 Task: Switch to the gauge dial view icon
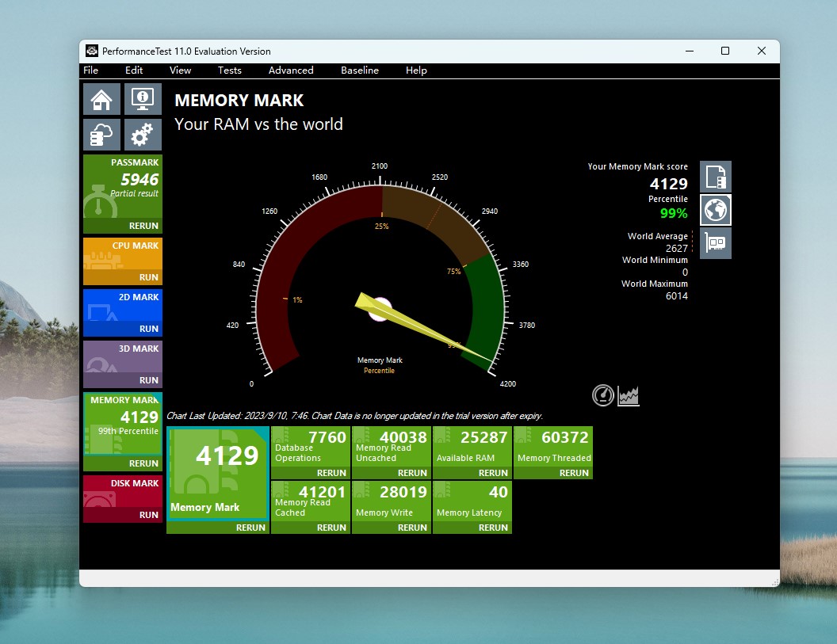(602, 395)
